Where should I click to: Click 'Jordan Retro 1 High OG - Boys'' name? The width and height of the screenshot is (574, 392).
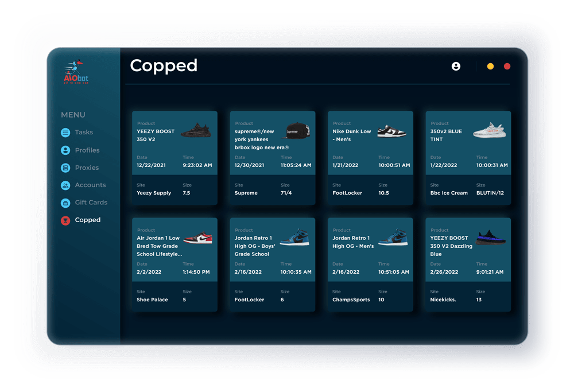(x=255, y=246)
